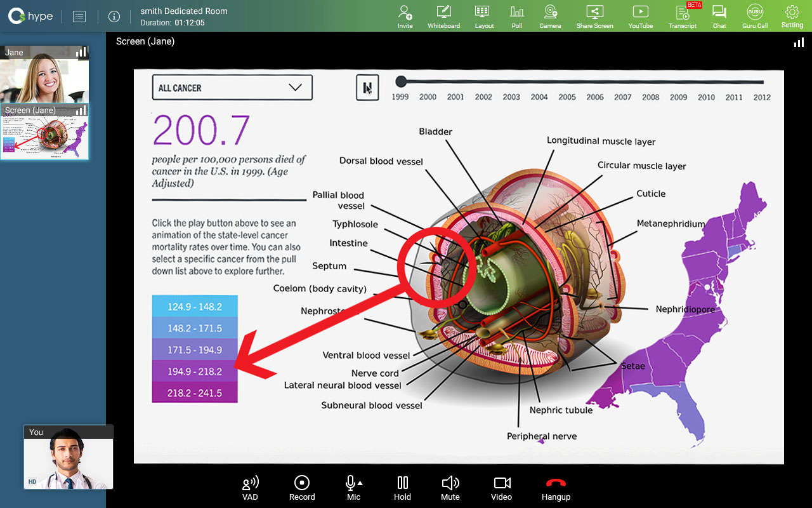
Task: Click the Longitudinal muscle layer label
Action: coord(601,141)
